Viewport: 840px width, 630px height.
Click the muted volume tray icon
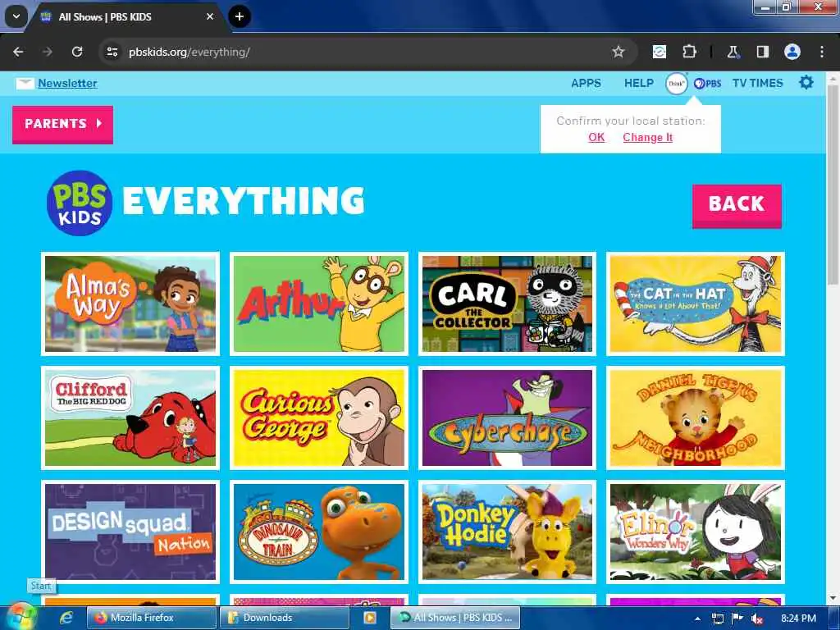click(x=757, y=619)
